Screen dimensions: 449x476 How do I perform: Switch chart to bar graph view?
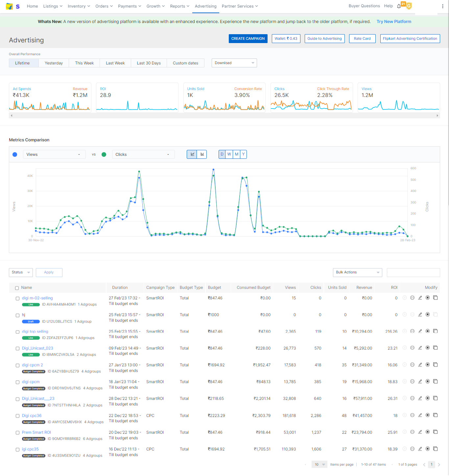(202, 154)
